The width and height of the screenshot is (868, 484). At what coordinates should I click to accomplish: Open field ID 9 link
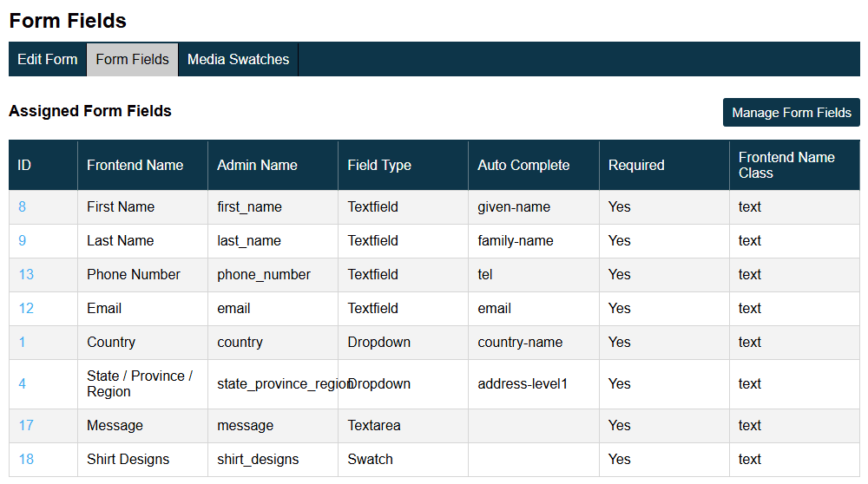click(23, 240)
